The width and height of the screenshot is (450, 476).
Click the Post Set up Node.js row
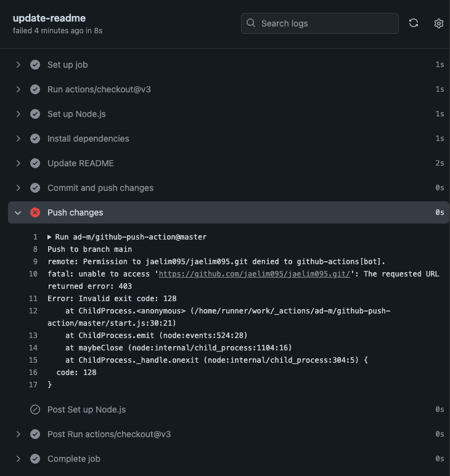pyautogui.click(x=229, y=409)
